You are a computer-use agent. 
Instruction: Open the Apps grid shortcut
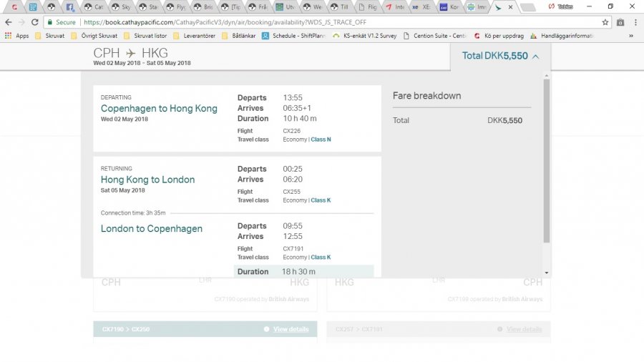(x=17, y=36)
